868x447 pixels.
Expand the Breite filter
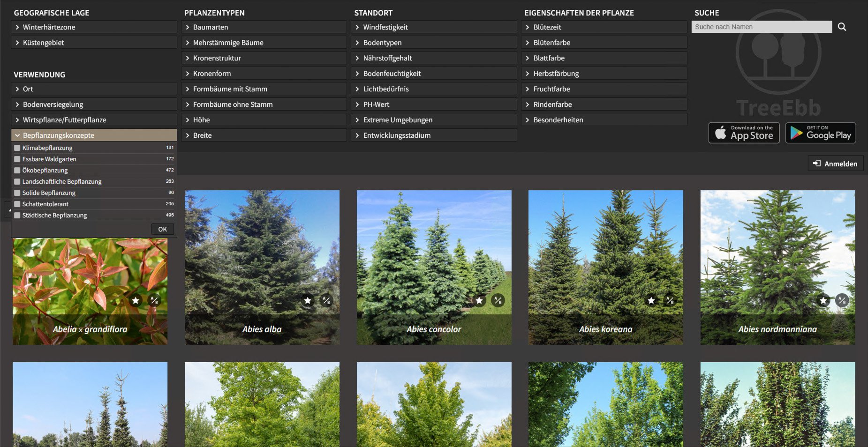pos(264,135)
